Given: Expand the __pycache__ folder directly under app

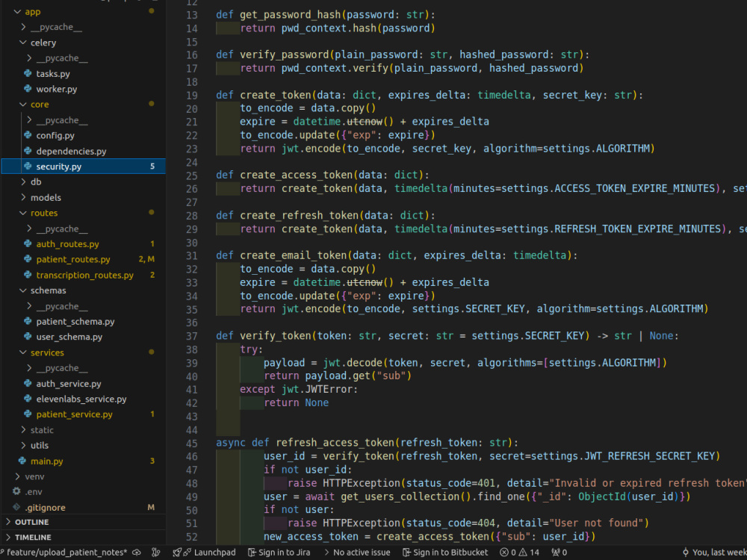Looking at the screenshot, I should pos(23,27).
